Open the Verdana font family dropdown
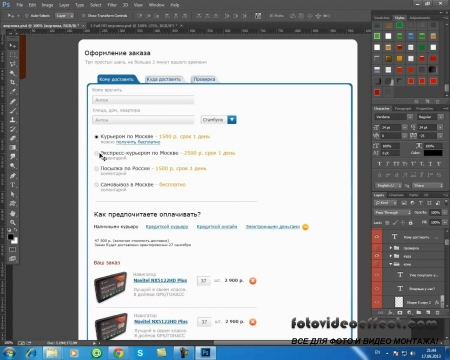Image resolution: width=450 pixels, height=360 pixels. (x=394, y=117)
